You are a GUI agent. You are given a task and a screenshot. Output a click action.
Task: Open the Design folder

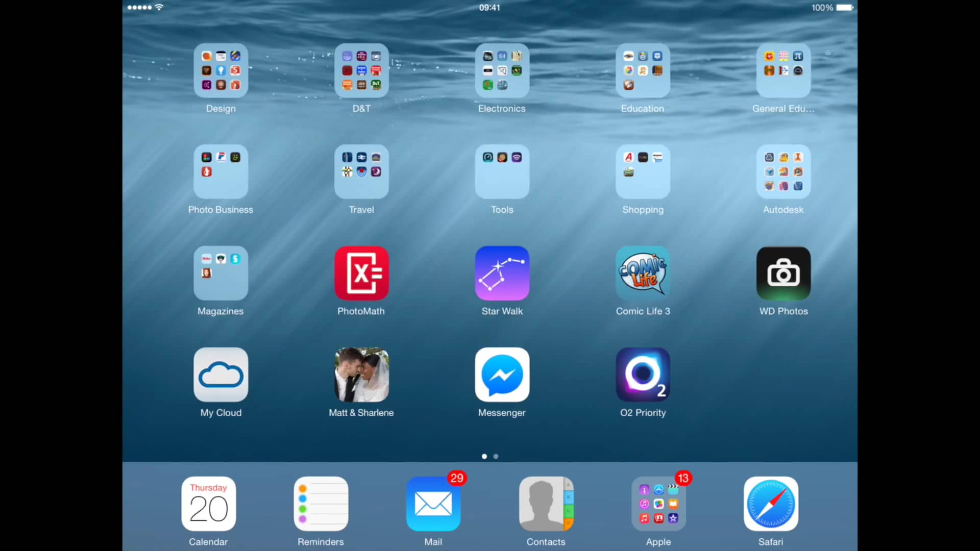point(220,71)
